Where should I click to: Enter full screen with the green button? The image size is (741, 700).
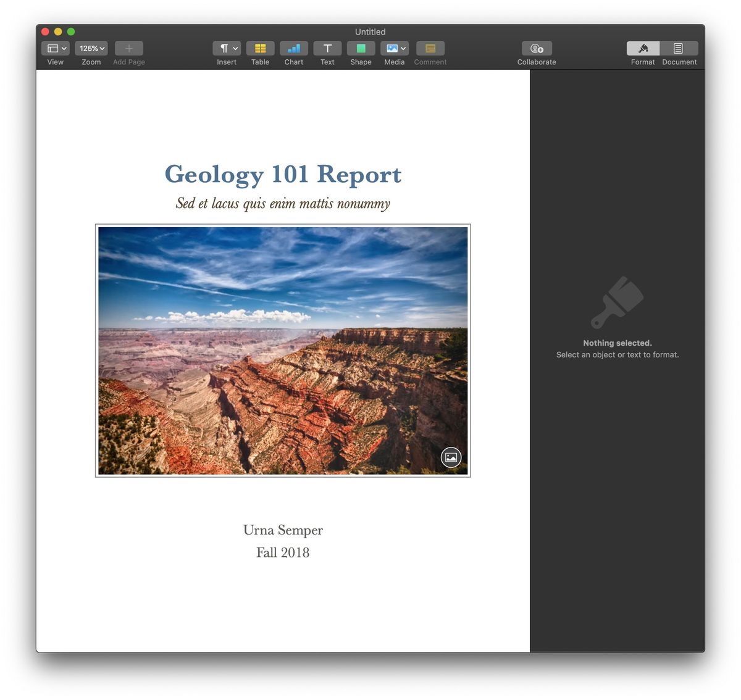(71, 31)
